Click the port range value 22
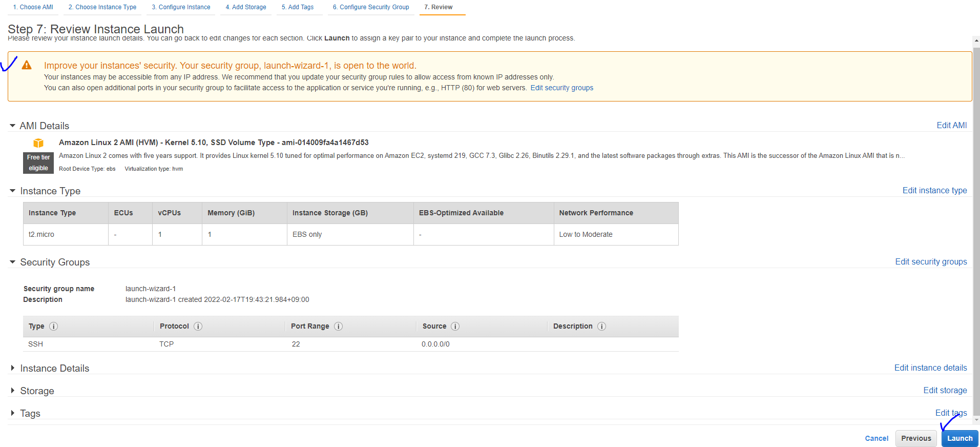 296,344
